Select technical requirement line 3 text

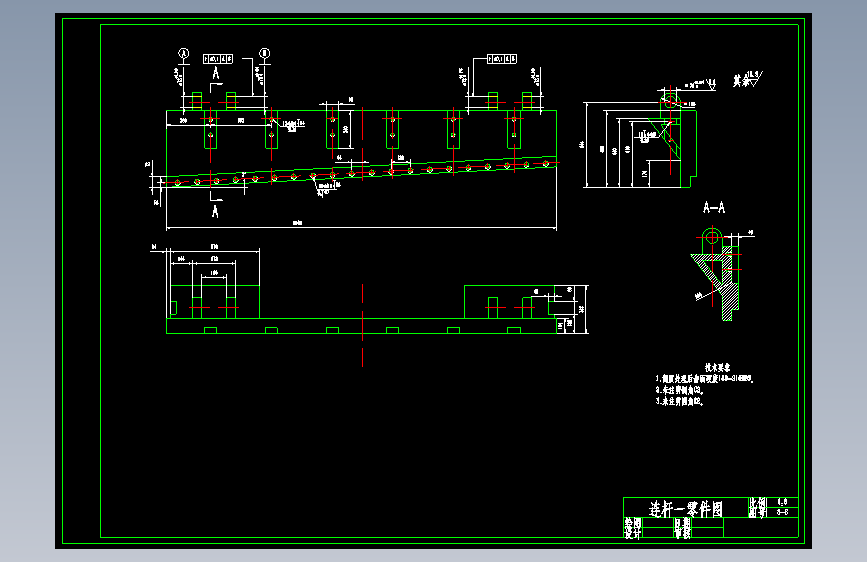coord(680,402)
